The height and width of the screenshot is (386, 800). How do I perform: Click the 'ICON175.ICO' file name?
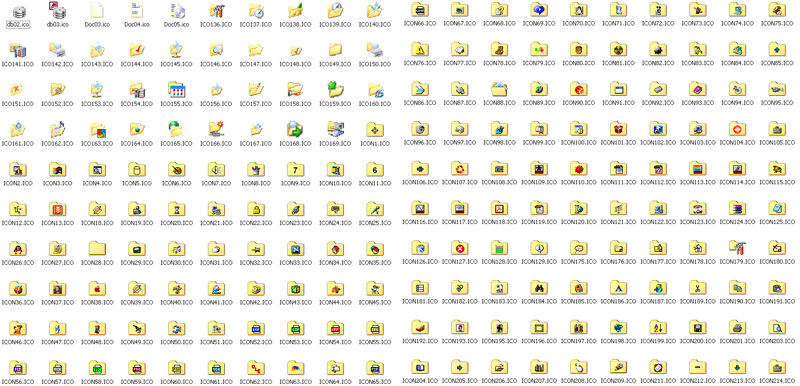click(579, 262)
